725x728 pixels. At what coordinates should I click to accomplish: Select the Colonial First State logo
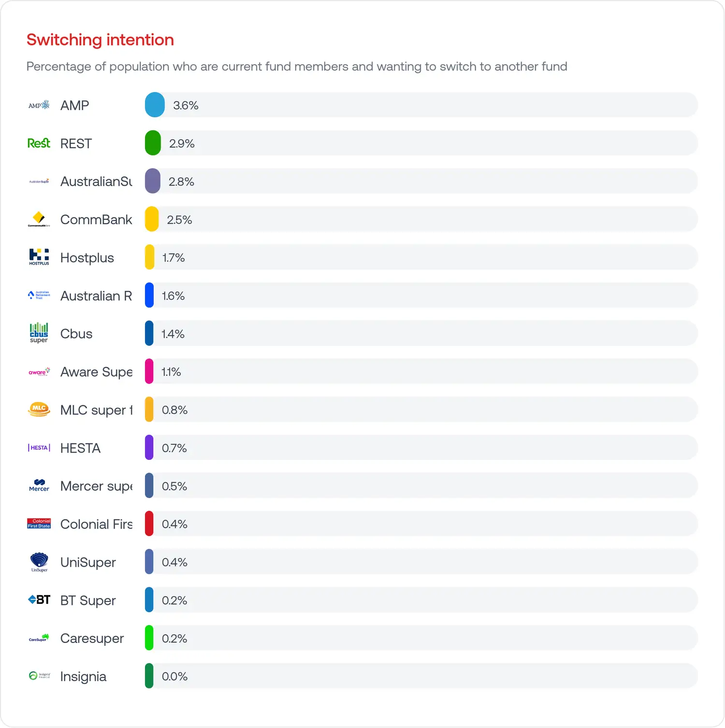[39, 524]
